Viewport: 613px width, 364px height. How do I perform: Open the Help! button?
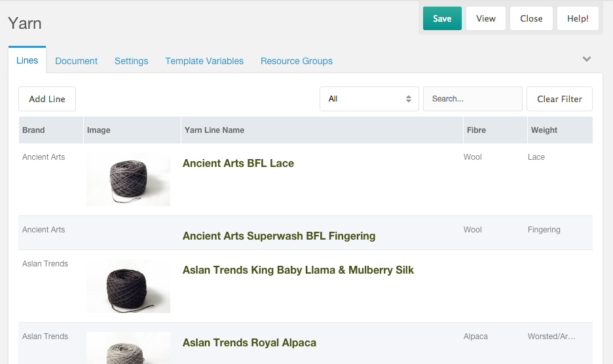click(578, 18)
